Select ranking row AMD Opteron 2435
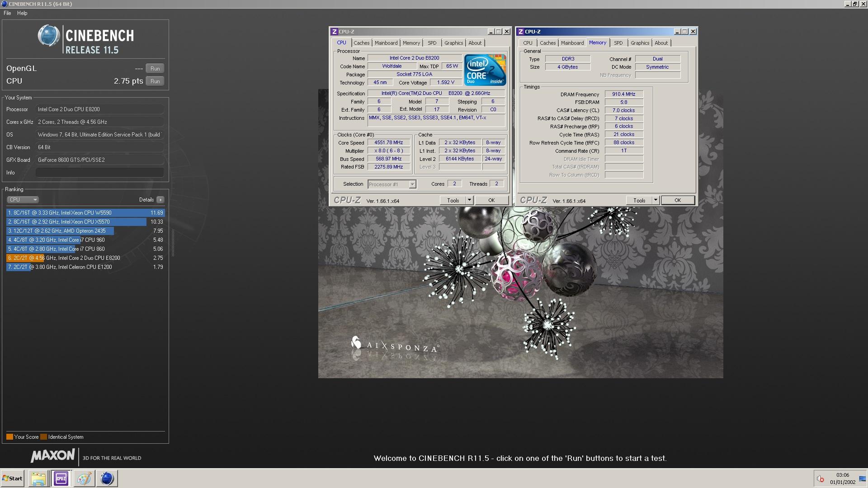 (85, 231)
